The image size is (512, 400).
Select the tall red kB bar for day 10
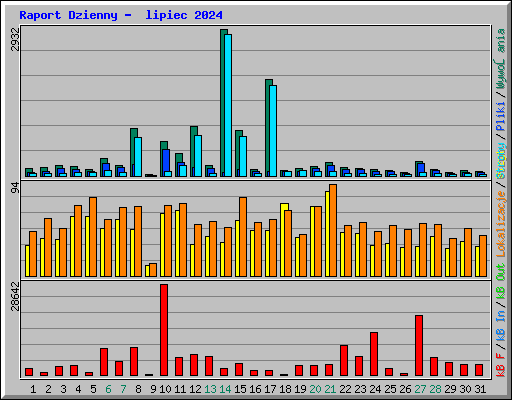(164, 330)
